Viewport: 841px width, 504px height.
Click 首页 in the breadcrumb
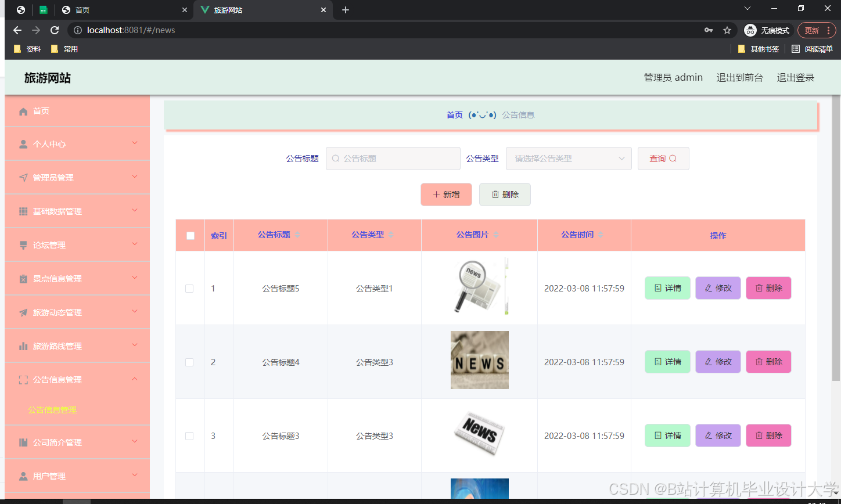454,115
